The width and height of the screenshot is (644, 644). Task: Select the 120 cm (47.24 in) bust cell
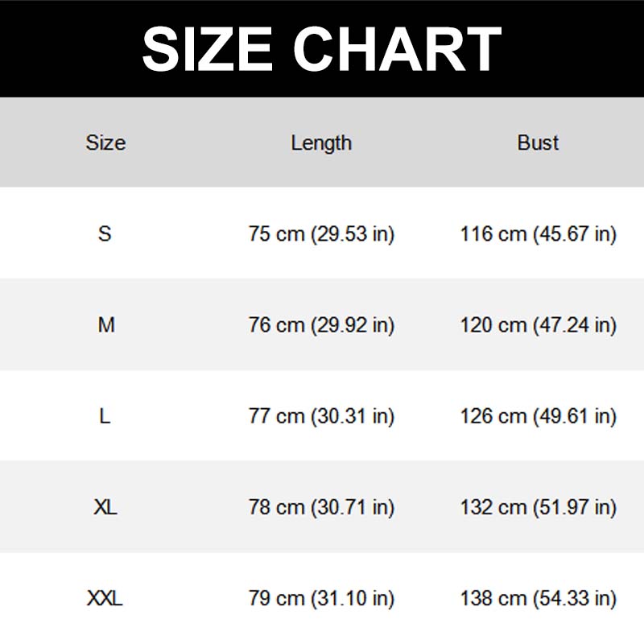[x=538, y=325]
